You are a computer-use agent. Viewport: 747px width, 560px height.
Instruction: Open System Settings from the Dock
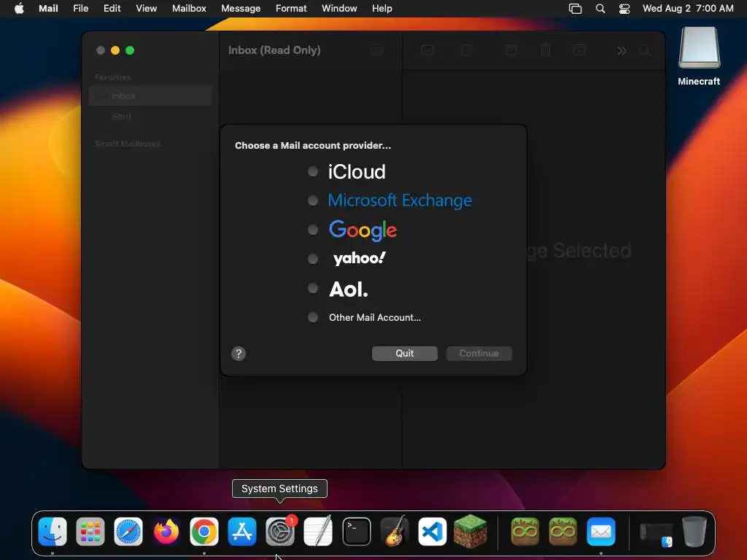(x=280, y=531)
